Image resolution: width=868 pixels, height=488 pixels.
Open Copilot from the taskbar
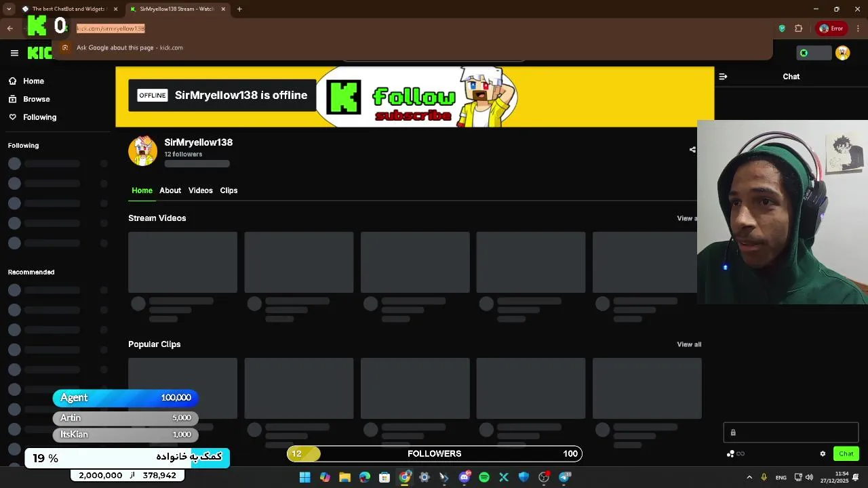[x=325, y=477]
